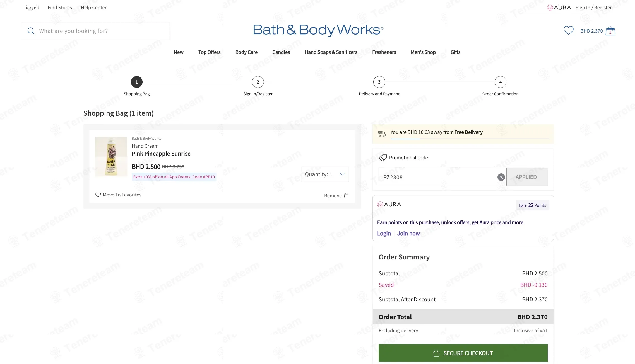Open the Gifts menu

(455, 52)
